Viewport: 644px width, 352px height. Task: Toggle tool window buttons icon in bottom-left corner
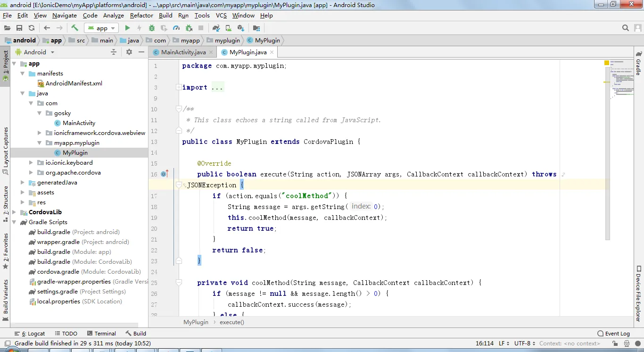coord(7,344)
